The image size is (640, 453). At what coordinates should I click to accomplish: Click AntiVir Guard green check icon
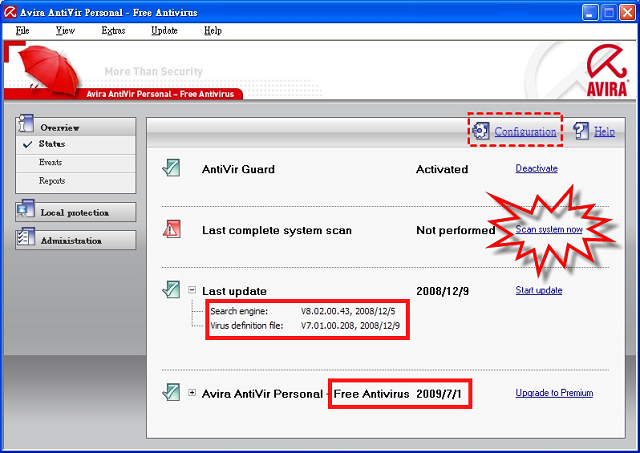pos(171,168)
